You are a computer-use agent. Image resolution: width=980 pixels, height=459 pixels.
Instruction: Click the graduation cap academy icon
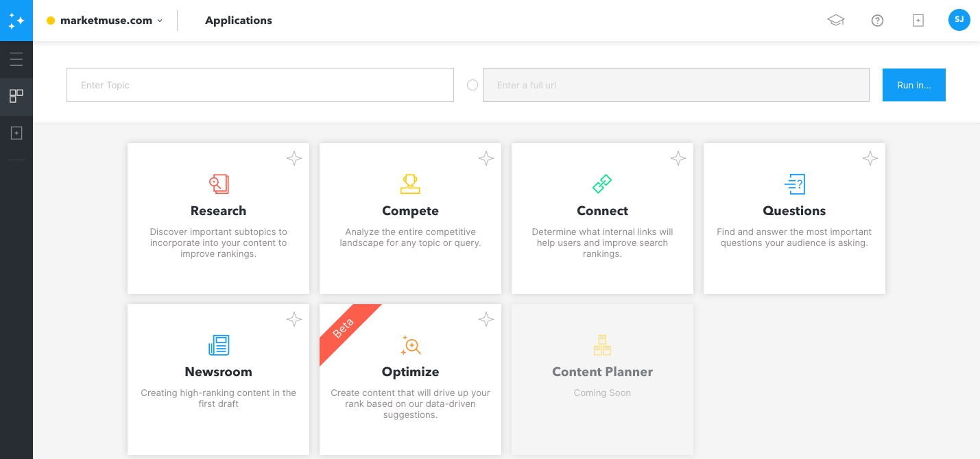click(x=835, y=21)
